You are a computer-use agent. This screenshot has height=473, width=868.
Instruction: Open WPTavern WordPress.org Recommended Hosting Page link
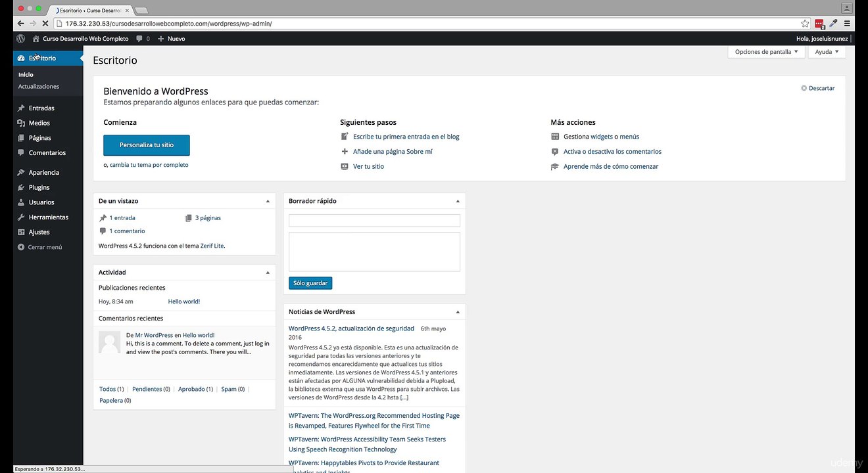(374, 420)
